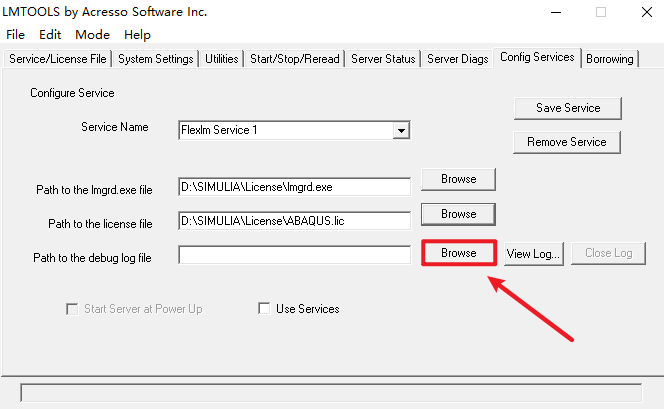Go to the Utilities tab

click(x=222, y=59)
